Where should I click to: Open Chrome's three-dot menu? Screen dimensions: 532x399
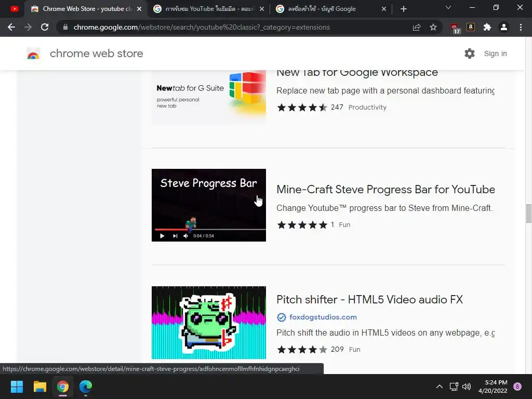coord(521,27)
